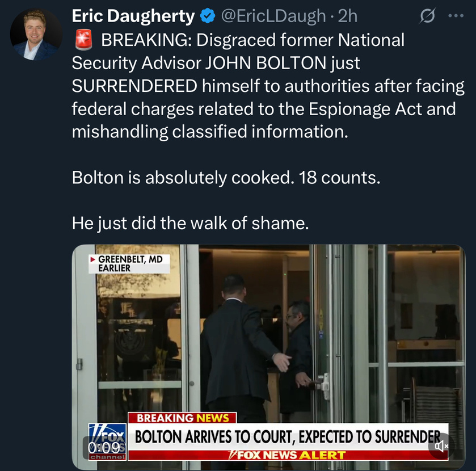Open the tweet's 2h timestamp

pyautogui.click(x=347, y=17)
